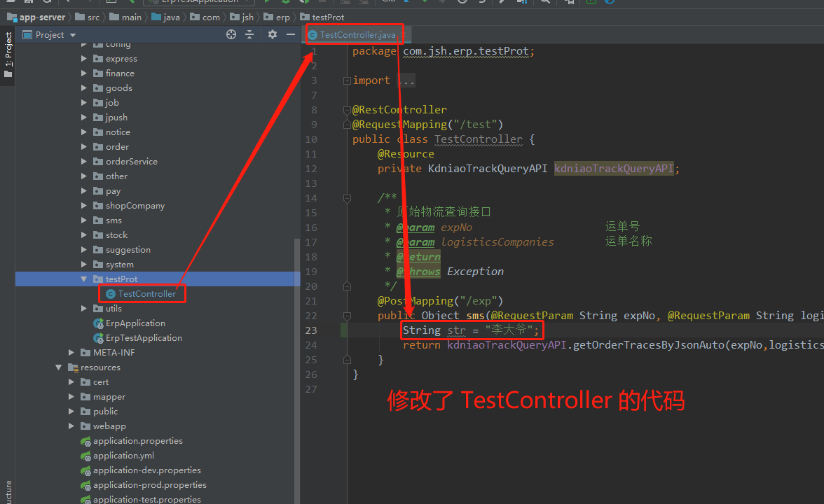Open application-prod.properties file
Image resolution: width=824 pixels, height=504 pixels.
pyautogui.click(x=149, y=485)
